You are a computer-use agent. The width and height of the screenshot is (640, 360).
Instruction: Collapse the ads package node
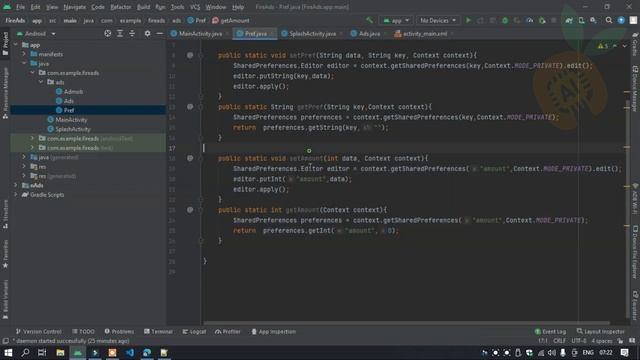point(41,82)
